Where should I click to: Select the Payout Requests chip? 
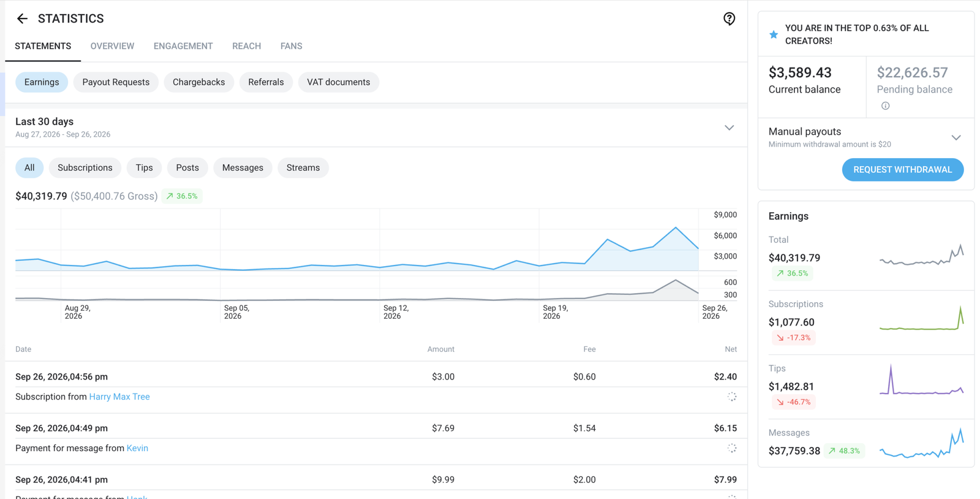click(x=116, y=82)
